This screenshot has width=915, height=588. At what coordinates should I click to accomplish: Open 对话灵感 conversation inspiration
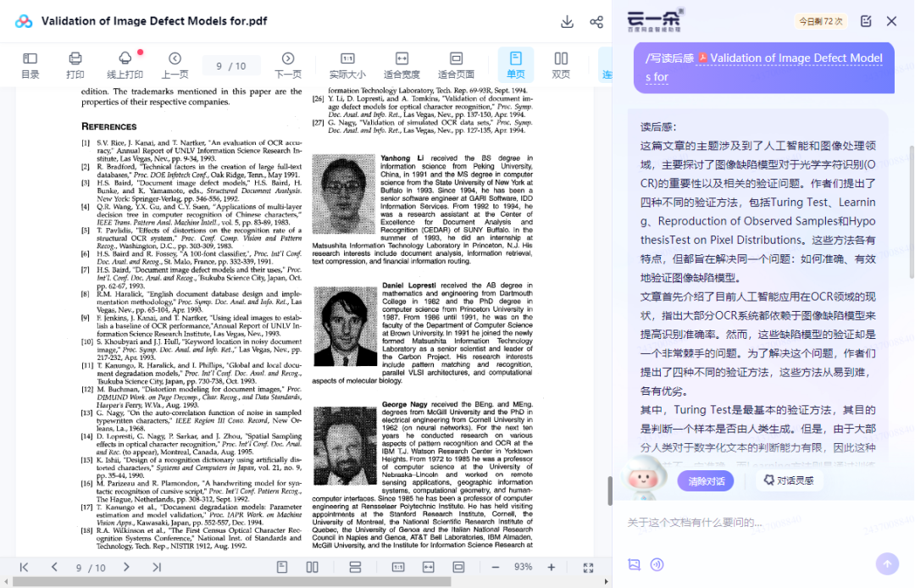tap(789, 480)
